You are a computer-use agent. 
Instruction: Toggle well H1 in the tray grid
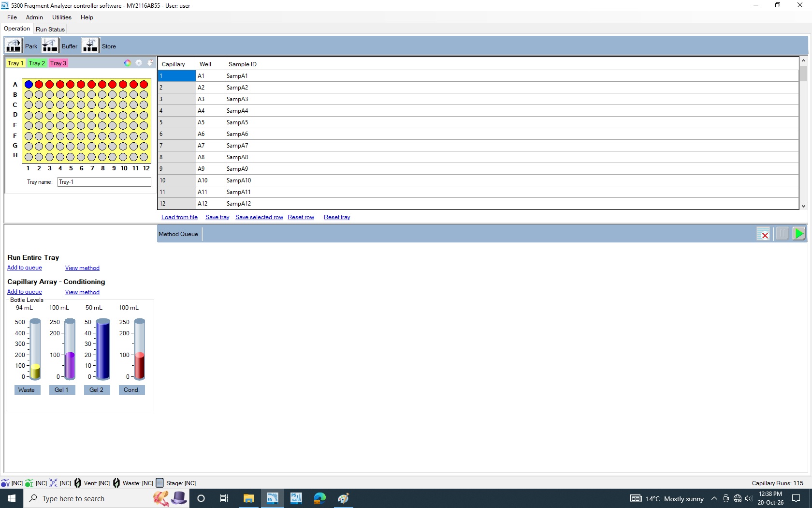[x=29, y=157]
